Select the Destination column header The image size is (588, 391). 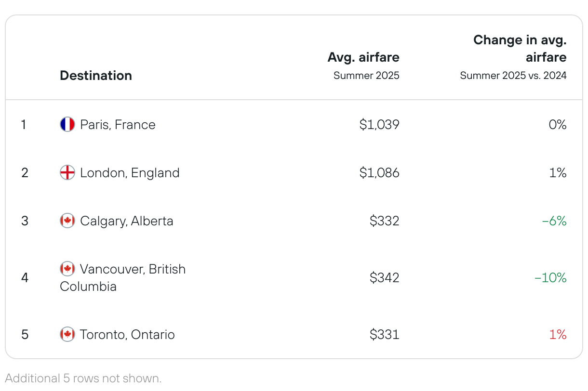pos(96,76)
